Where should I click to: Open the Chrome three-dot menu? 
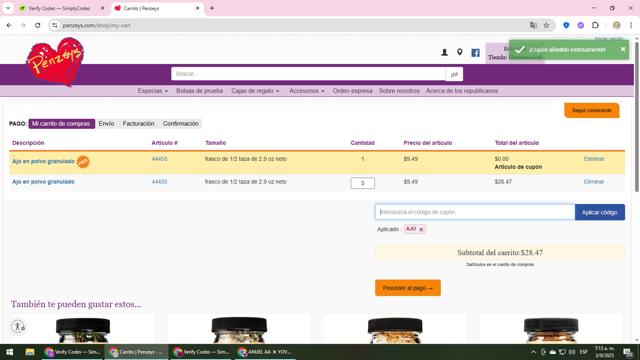(631, 25)
